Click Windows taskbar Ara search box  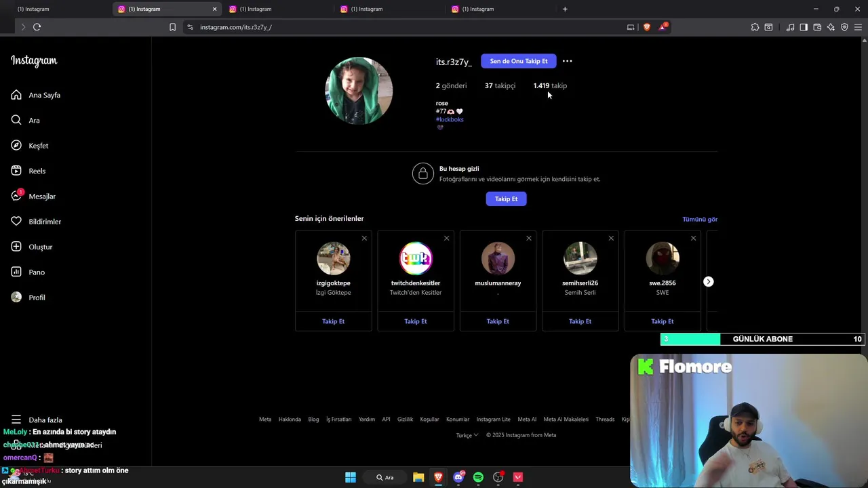pos(385,477)
